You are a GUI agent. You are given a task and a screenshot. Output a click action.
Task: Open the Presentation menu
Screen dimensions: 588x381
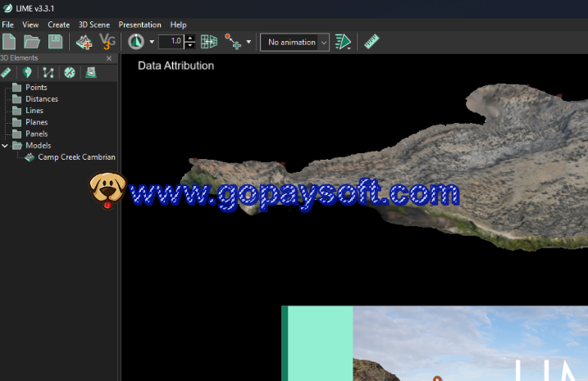click(x=139, y=25)
